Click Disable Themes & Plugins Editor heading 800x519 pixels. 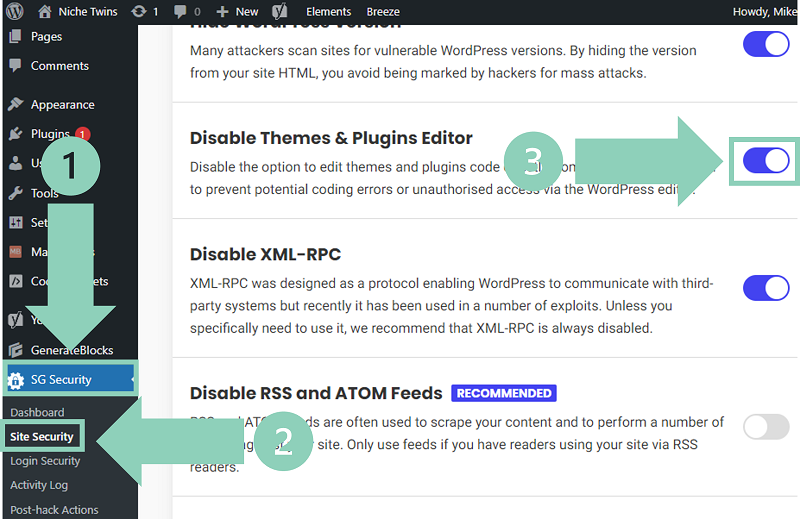pos(331,138)
